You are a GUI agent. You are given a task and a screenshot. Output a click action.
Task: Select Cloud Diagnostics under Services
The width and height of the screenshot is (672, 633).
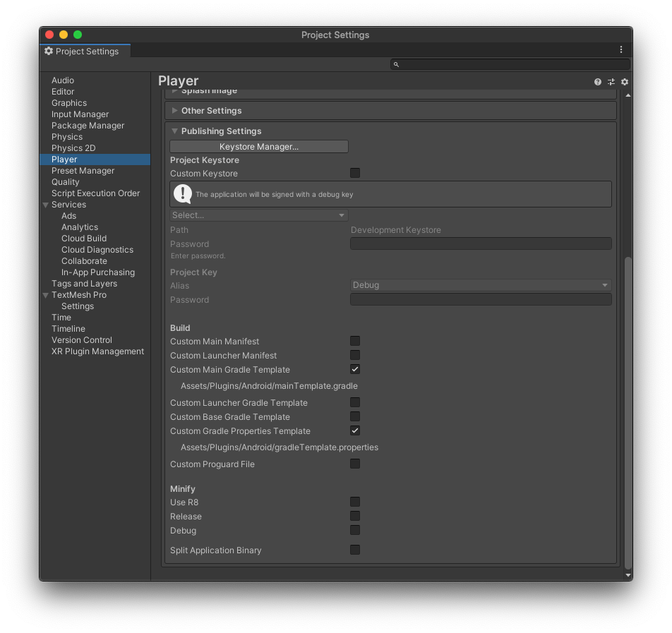click(x=97, y=250)
